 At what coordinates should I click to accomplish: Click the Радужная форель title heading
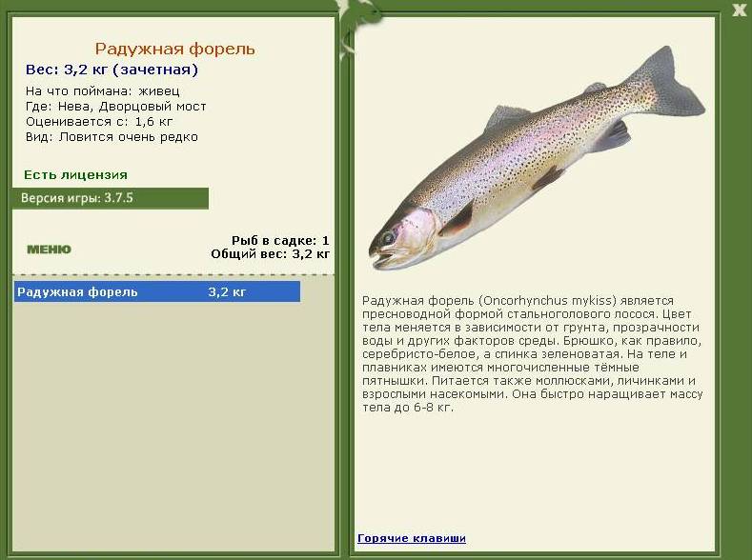tap(174, 49)
